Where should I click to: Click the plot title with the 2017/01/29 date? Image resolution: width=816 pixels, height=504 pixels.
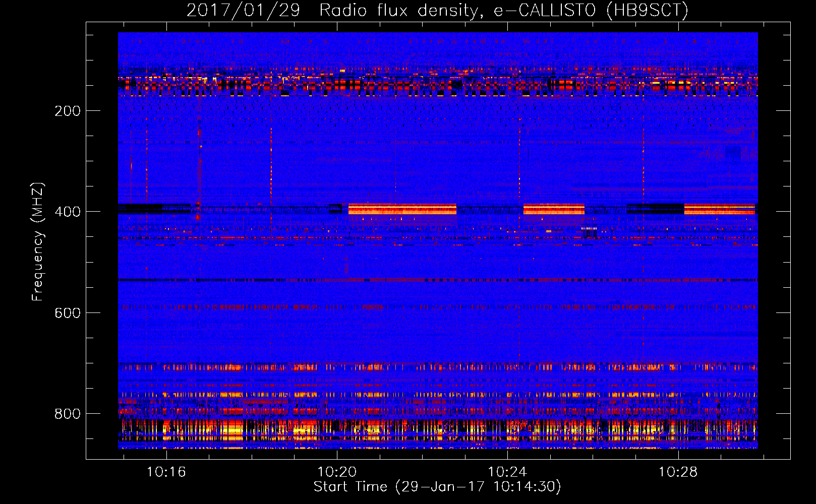pyautogui.click(x=437, y=10)
